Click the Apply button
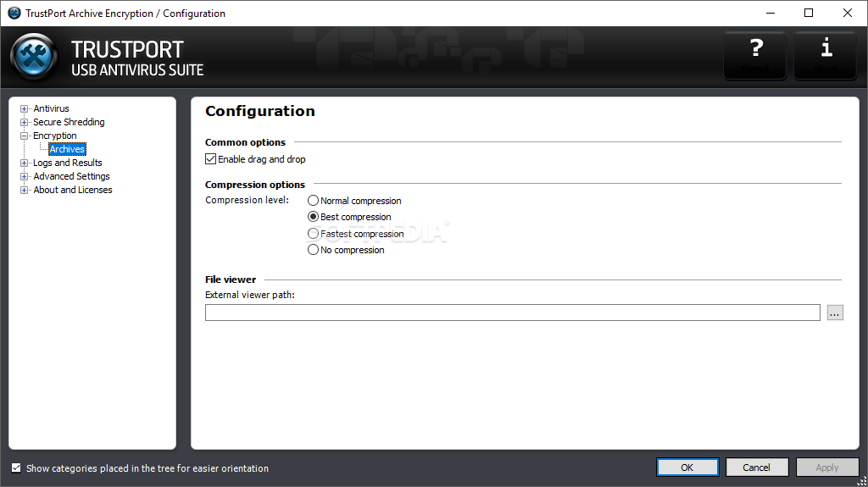868x487 pixels. 827,468
